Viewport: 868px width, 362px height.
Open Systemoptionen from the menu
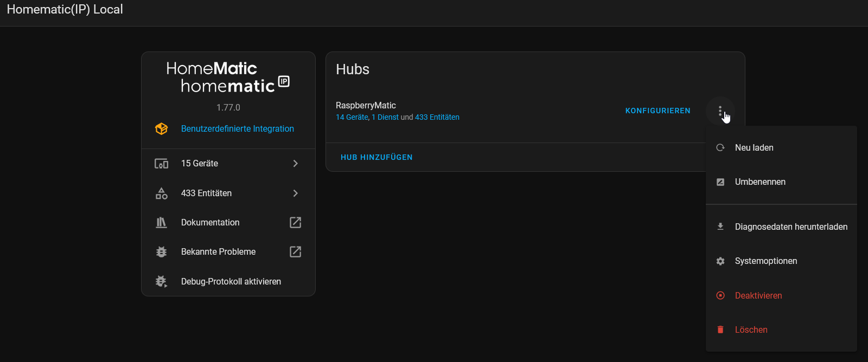(x=781, y=261)
